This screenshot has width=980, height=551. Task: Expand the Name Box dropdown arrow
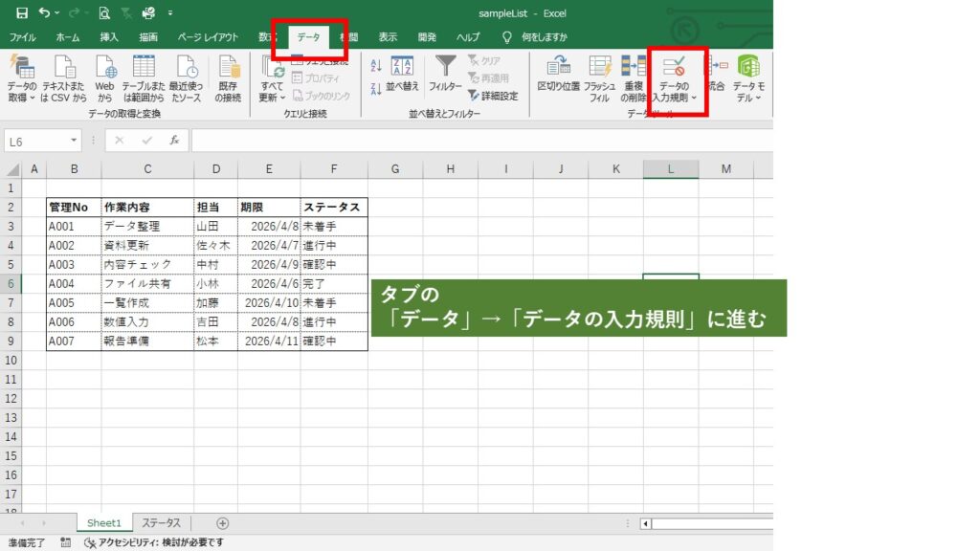(75, 141)
